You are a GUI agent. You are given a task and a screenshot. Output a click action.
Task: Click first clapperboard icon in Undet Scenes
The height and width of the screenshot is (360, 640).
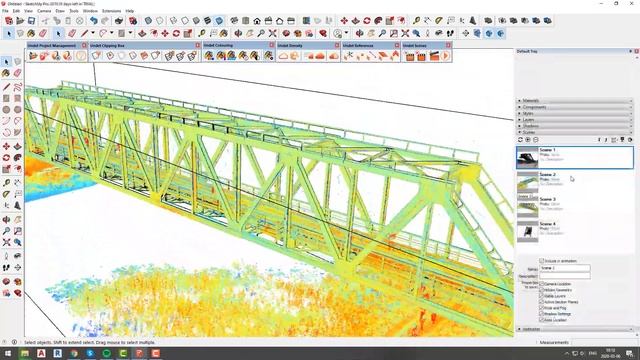point(410,56)
